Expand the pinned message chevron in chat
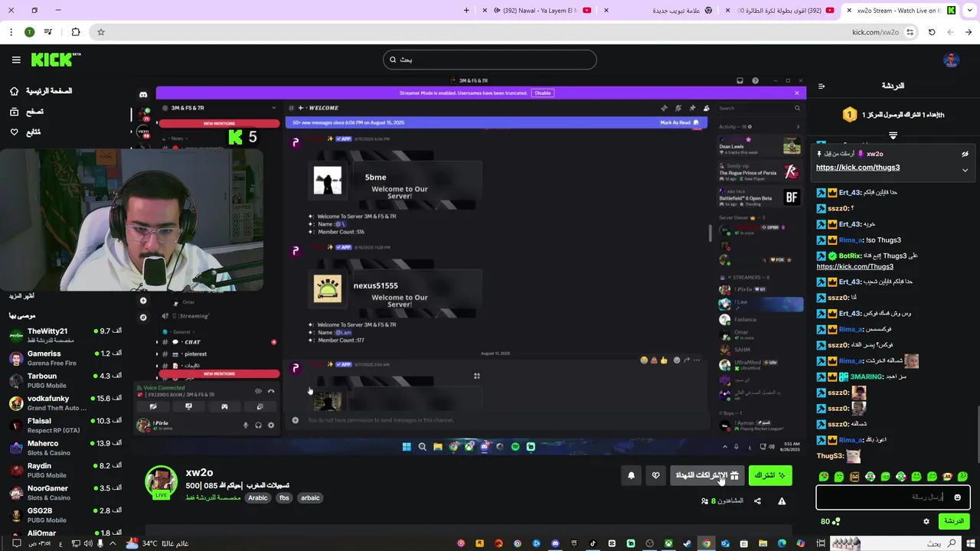The height and width of the screenshot is (551, 980). (965, 170)
